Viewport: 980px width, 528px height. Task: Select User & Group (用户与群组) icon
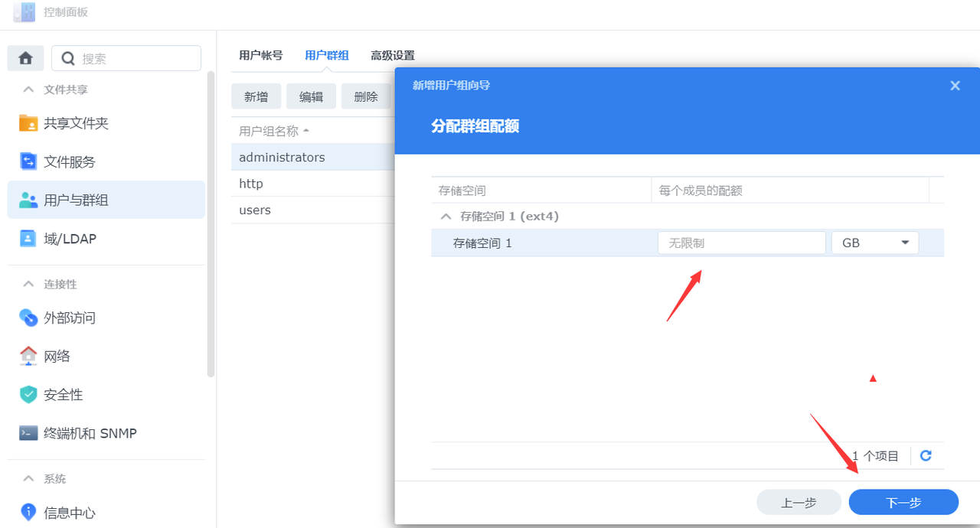point(28,200)
